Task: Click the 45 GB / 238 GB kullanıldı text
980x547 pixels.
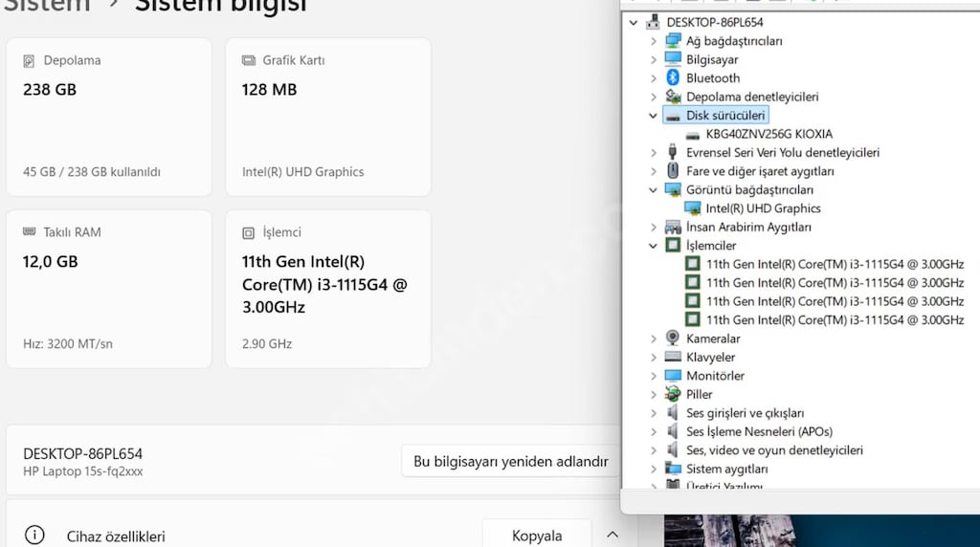Action: tap(92, 172)
